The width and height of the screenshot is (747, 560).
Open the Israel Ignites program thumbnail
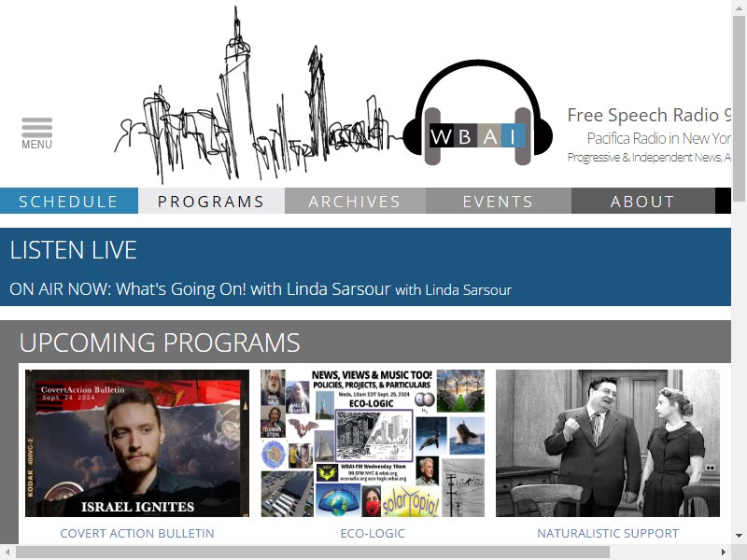pos(137,442)
